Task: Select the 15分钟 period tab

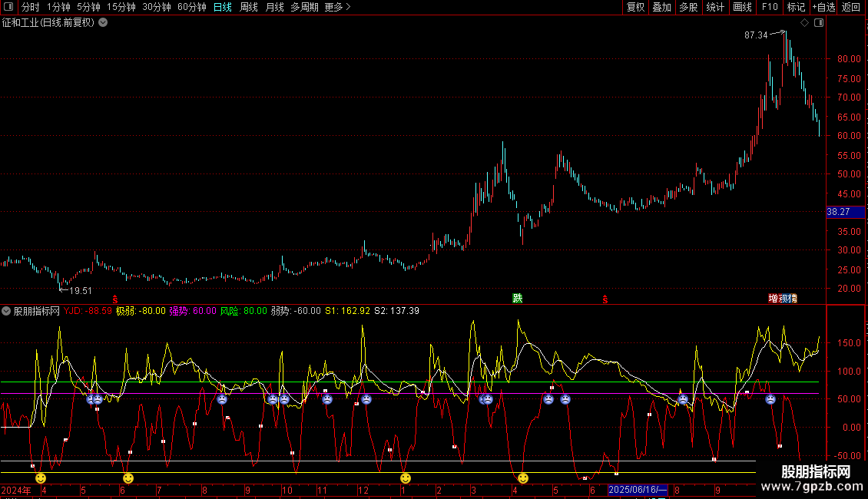Action: [121, 7]
